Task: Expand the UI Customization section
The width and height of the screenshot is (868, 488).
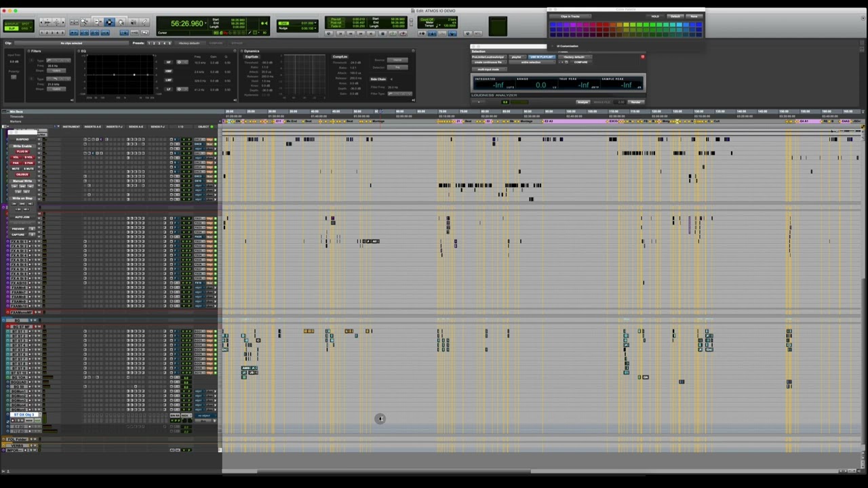Action: [x=552, y=46]
